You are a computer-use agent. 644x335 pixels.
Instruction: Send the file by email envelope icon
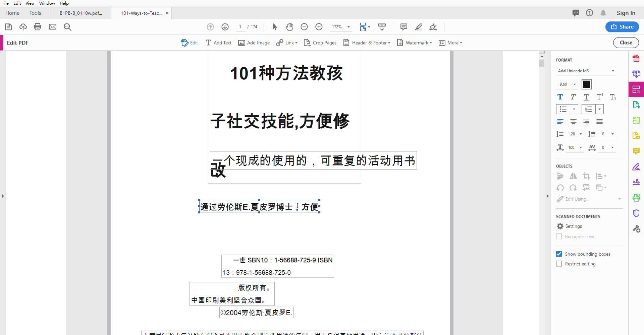tap(53, 27)
